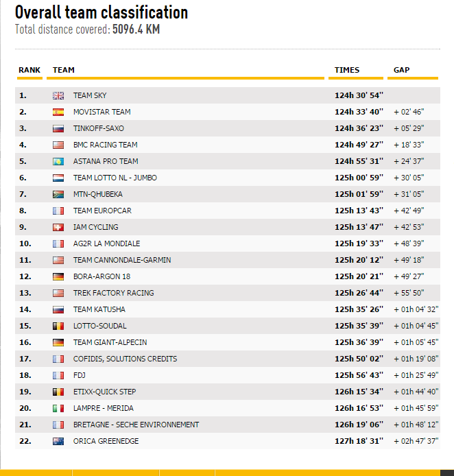Click the gap value + 18' 33"
Viewport: 454px width, 476px height.
point(409,145)
